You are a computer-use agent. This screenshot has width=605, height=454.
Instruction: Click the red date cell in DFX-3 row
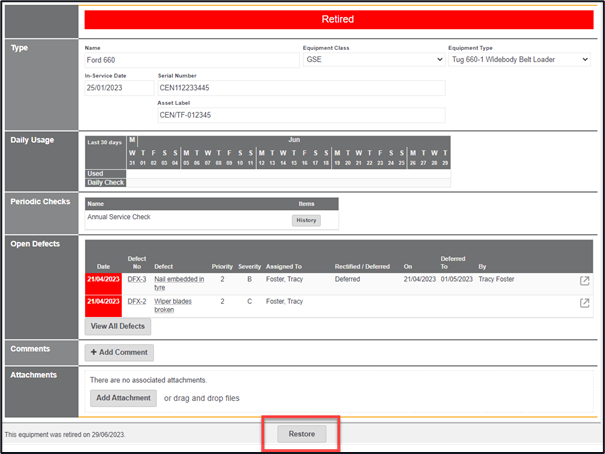point(103,281)
